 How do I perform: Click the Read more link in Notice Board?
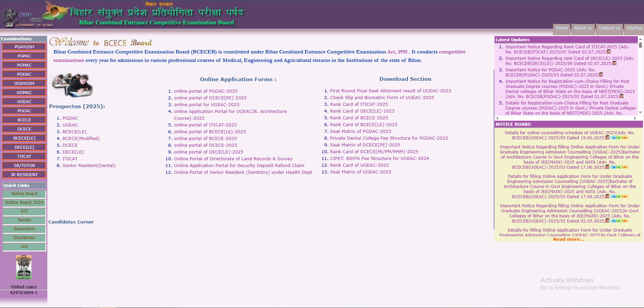569,239
